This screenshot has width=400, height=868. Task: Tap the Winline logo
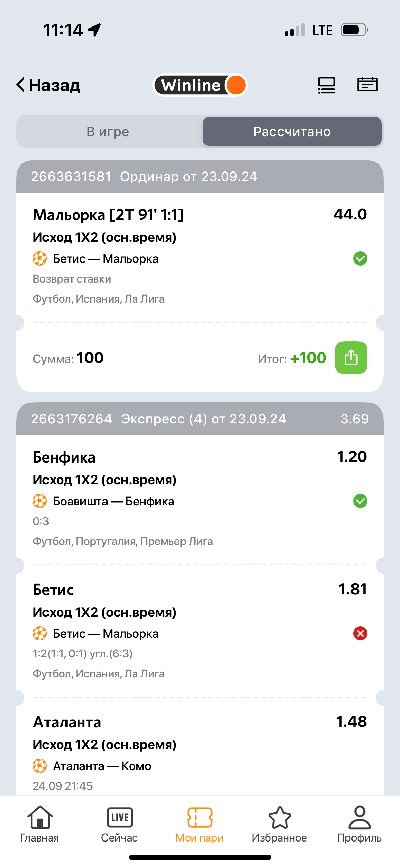[x=200, y=85]
